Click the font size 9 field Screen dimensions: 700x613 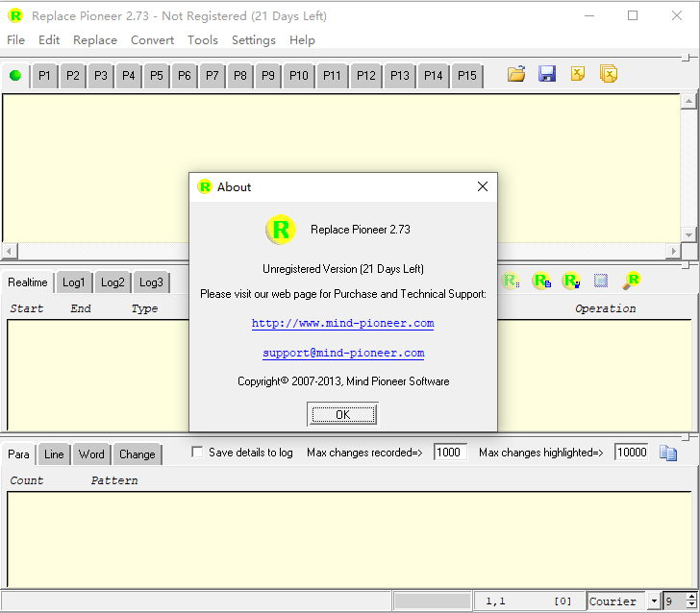point(675,601)
